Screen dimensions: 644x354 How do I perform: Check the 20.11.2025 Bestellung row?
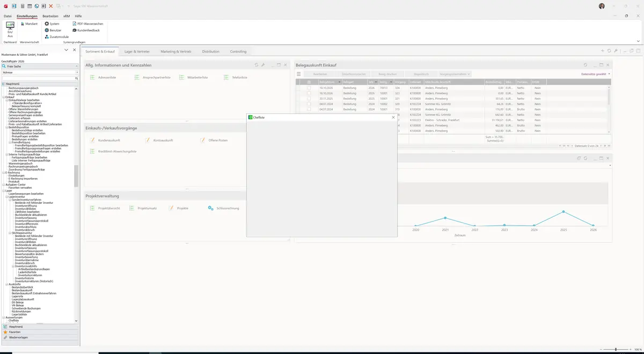pos(309,99)
